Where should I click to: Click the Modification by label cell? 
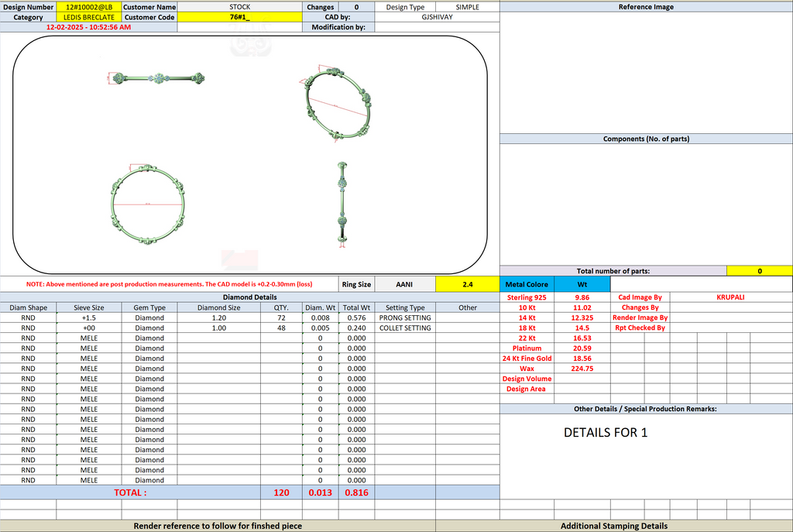tap(338, 27)
